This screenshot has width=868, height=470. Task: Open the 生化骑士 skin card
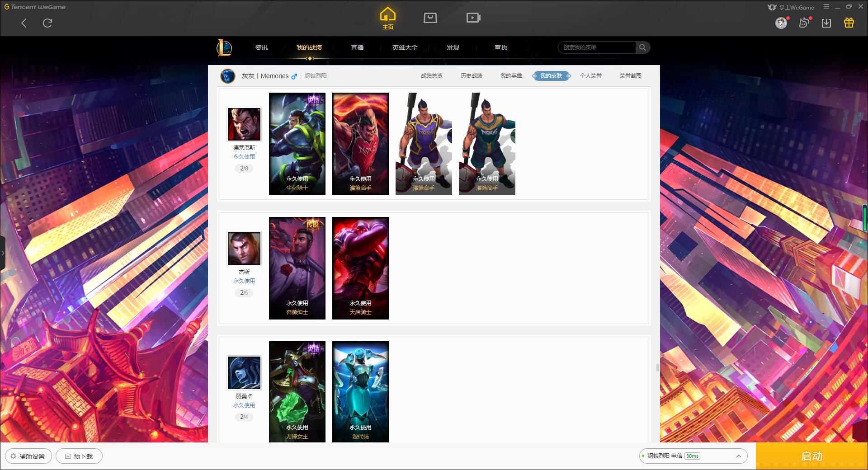[x=297, y=144]
